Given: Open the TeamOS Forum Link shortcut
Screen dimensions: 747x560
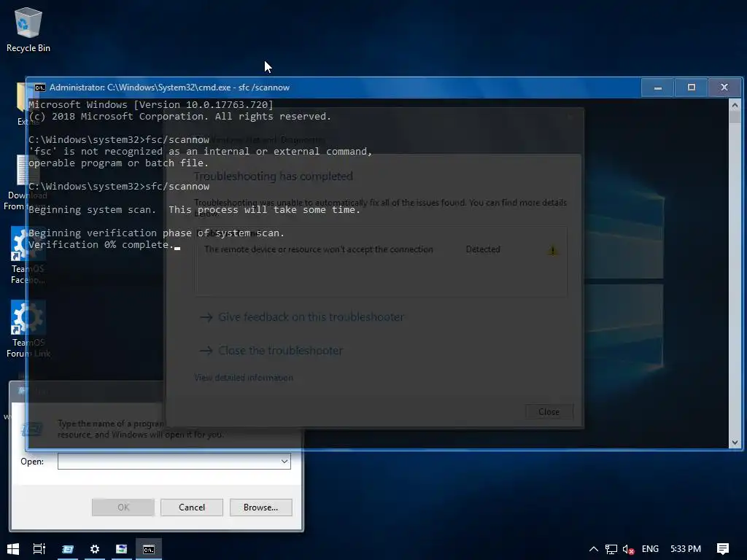Looking at the screenshot, I should (28, 330).
